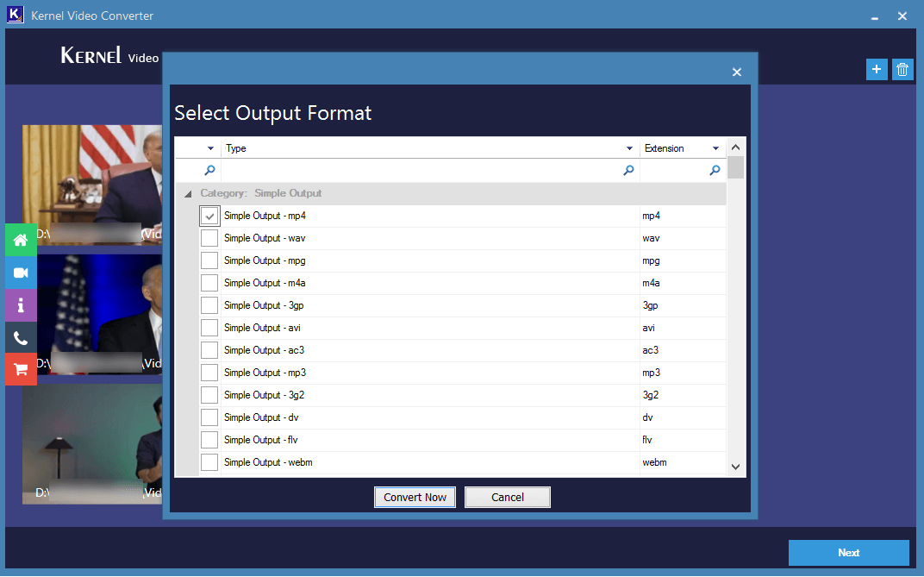Click the 'dv' extension cell
The height and width of the screenshot is (577, 924).
tap(683, 417)
